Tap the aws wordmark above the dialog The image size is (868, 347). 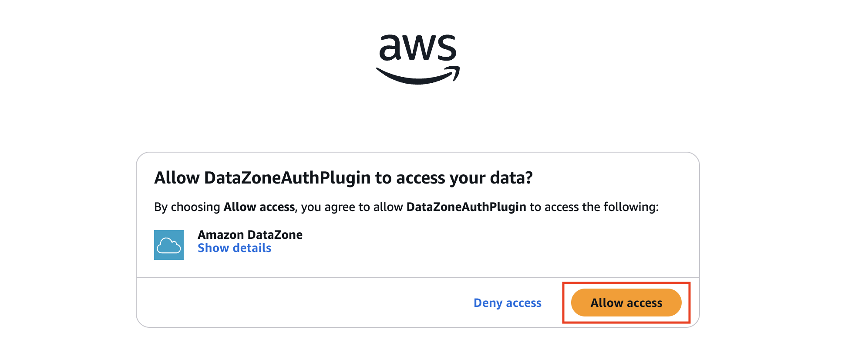417,48
